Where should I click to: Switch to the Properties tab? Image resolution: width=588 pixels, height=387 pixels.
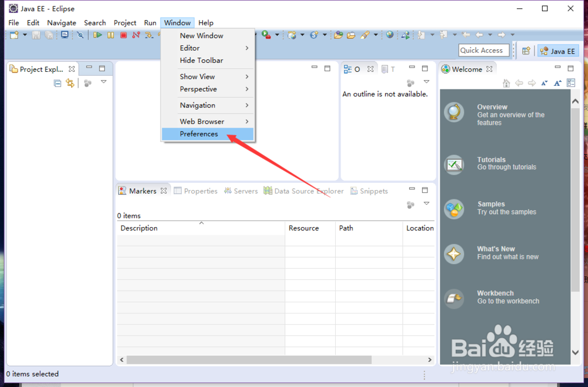tap(196, 191)
